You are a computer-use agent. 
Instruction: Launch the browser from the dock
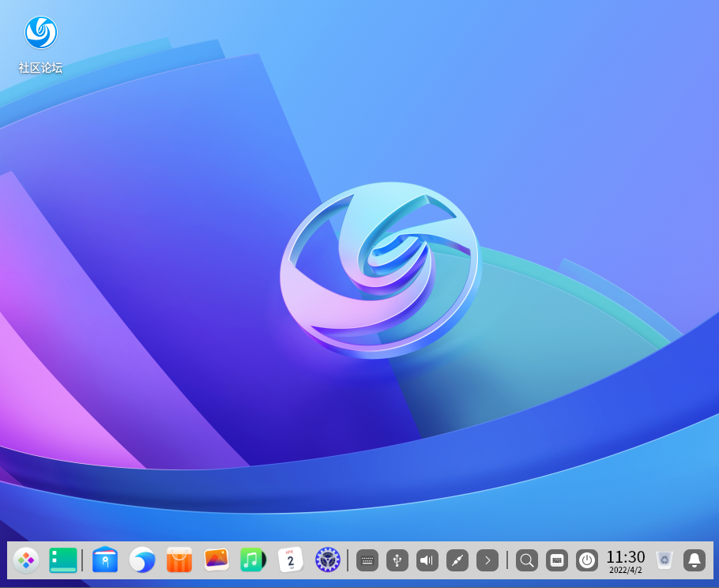click(142, 560)
